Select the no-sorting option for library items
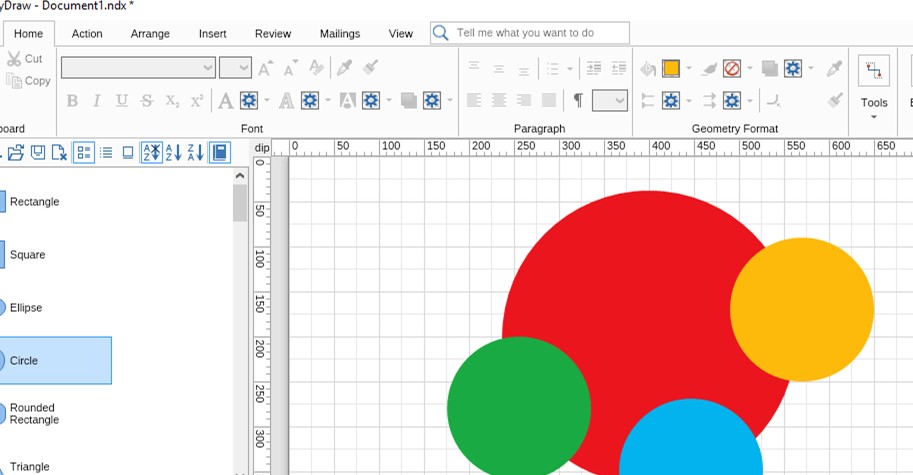The image size is (913, 475). [x=151, y=153]
